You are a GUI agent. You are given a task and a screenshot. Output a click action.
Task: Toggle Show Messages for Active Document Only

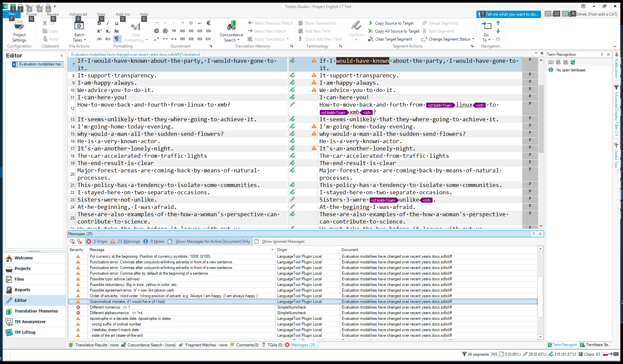(212, 241)
